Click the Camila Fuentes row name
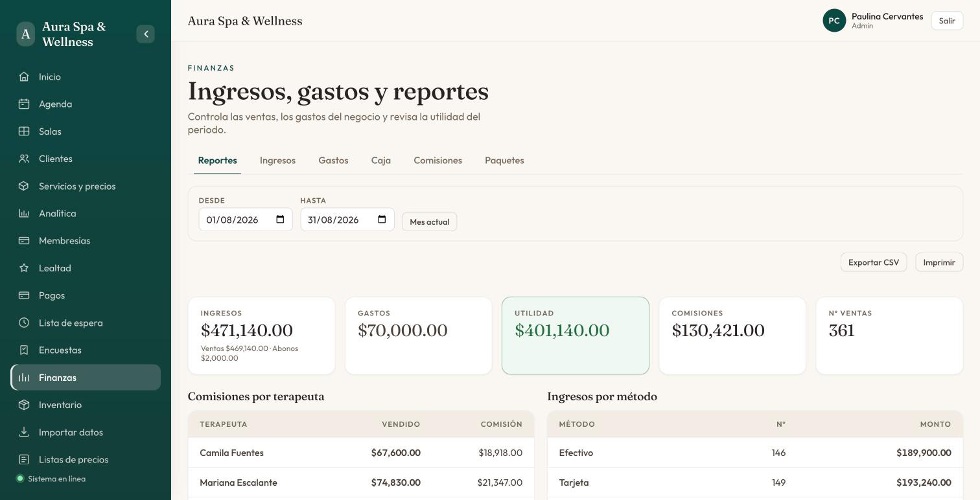The height and width of the screenshot is (500, 980). coord(231,453)
